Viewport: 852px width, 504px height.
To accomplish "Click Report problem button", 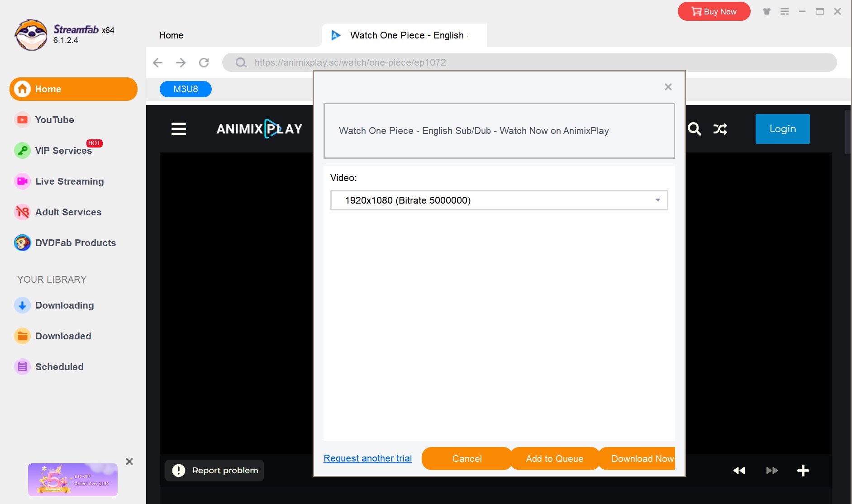I will click(214, 471).
